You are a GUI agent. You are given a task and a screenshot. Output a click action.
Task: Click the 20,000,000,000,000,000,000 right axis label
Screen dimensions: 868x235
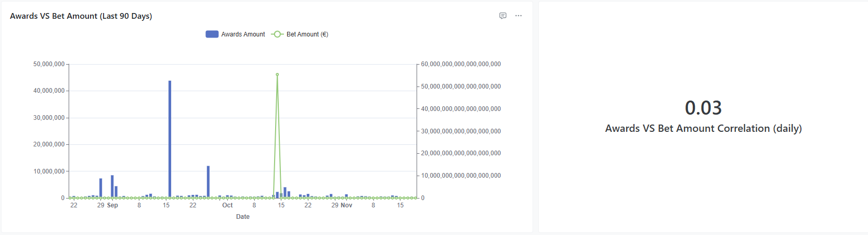pos(461,153)
